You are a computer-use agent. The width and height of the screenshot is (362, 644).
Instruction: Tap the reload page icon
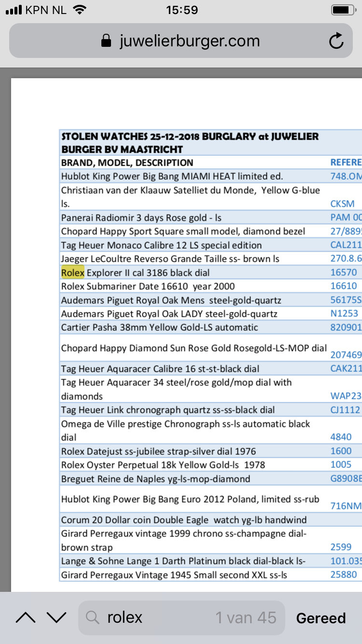[x=336, y=41]
